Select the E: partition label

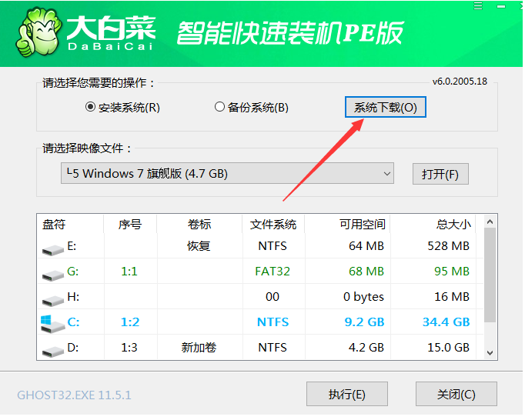click(72, 246)
